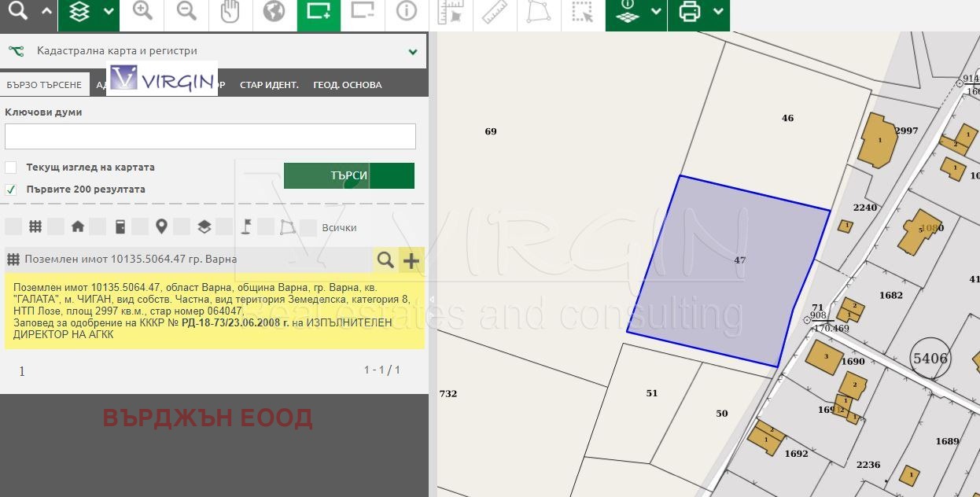Uncheck 'Първите 200 резултата' checkbox
The image size is (980, 497).
point(11,190)
